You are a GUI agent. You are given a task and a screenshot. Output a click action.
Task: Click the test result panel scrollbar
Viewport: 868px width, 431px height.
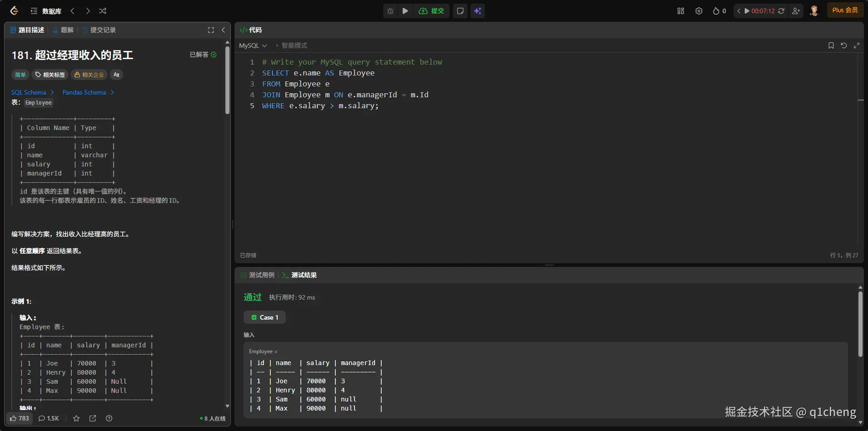[x=860, y=324]
